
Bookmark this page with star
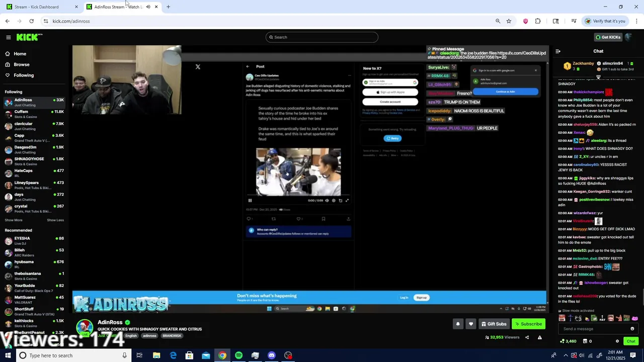(509, 21)
